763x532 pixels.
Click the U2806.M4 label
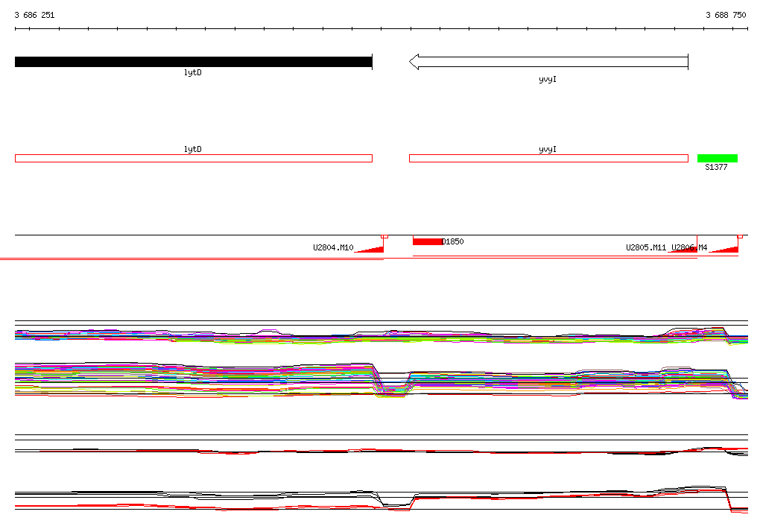point(689,248)
